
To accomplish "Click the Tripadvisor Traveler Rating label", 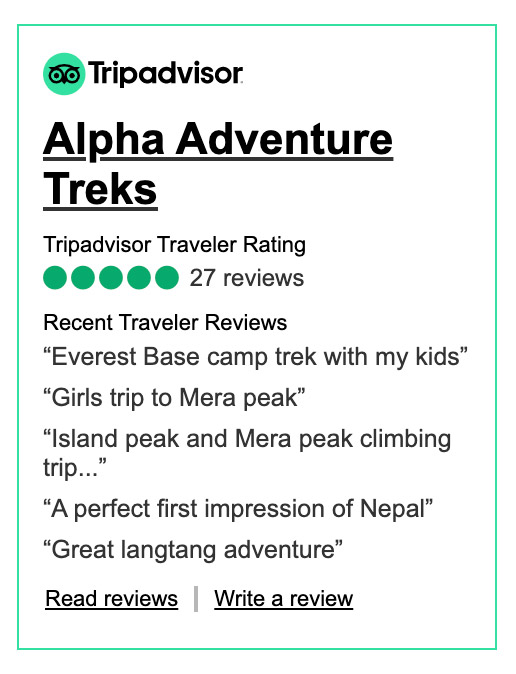I will click(x=175, y=245).
